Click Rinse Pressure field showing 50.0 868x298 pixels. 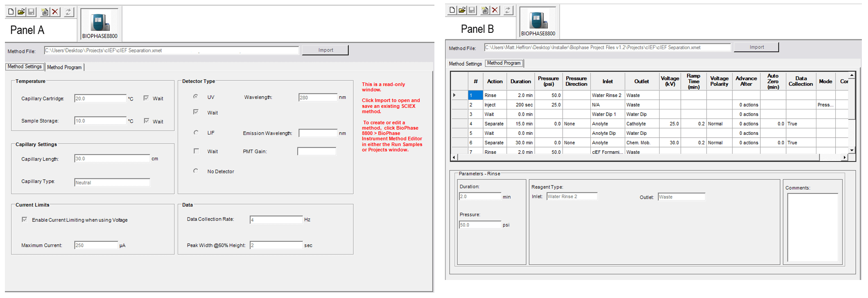[480, 225]
